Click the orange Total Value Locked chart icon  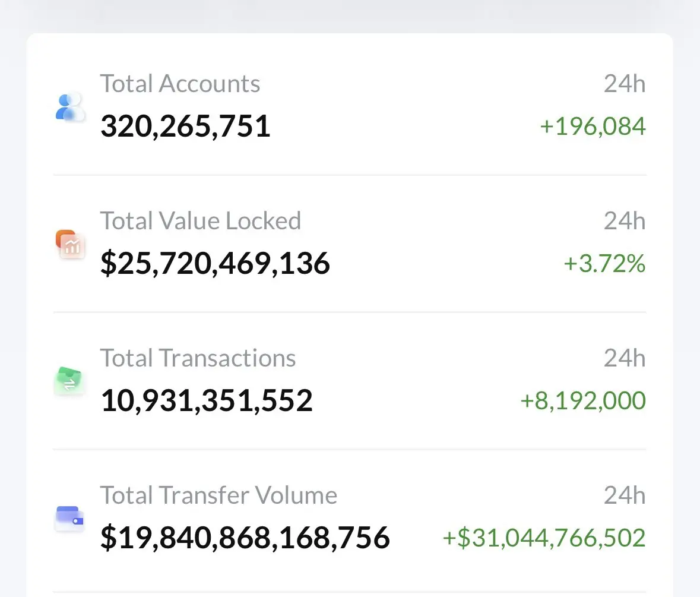[x=70, y=244]
